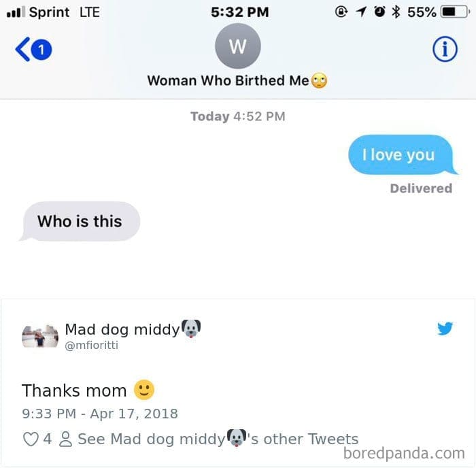This screenshot has width=476, height=468.
Task: Tap the Woman Who Birthed Me contact name
Action: click(x=228, y=80)
